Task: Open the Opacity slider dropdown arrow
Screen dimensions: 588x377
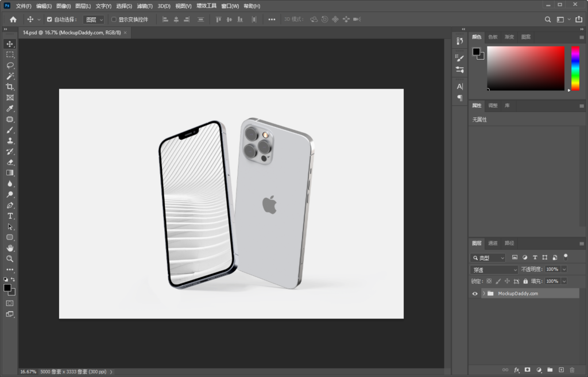Action: click(564, 269)
